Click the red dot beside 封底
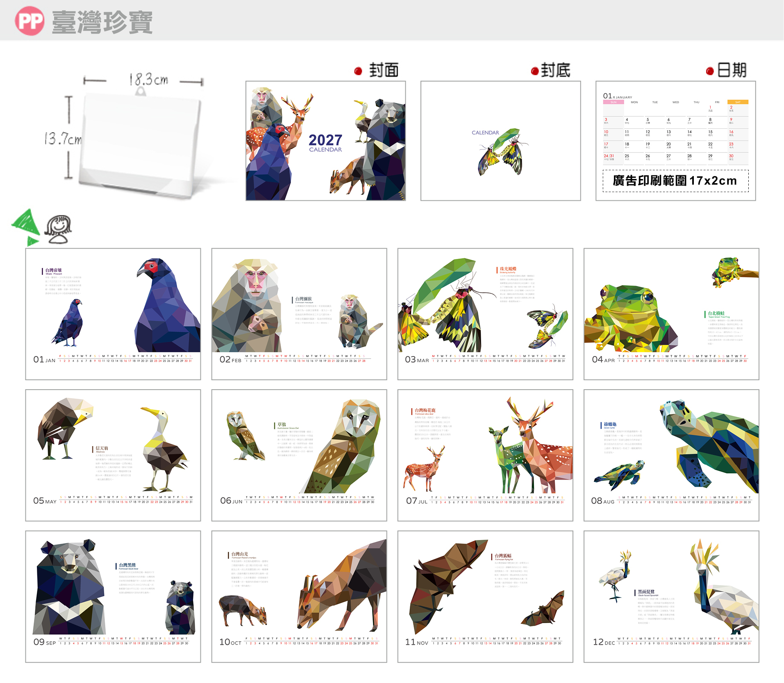The height and width of the screenshot is (683, 784). [535, 71]
